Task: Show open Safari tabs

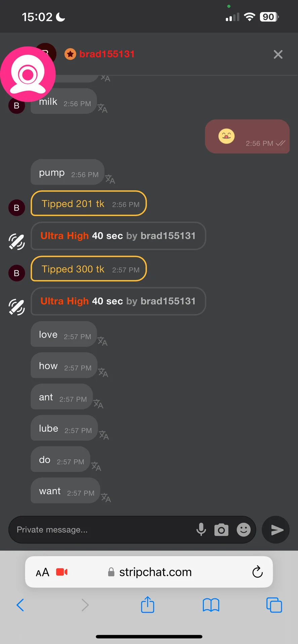Action: point(274,605)
